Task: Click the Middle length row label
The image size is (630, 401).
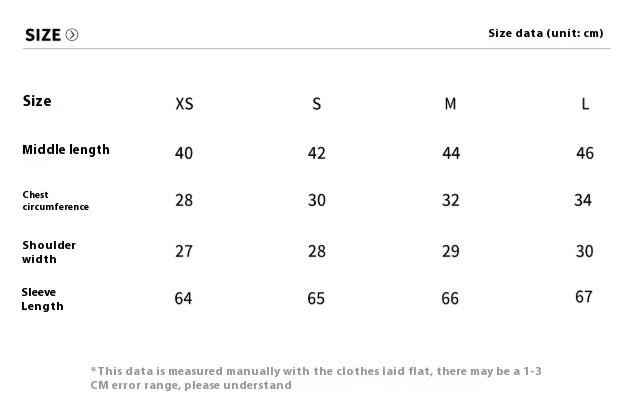Action: coord(66,150)
